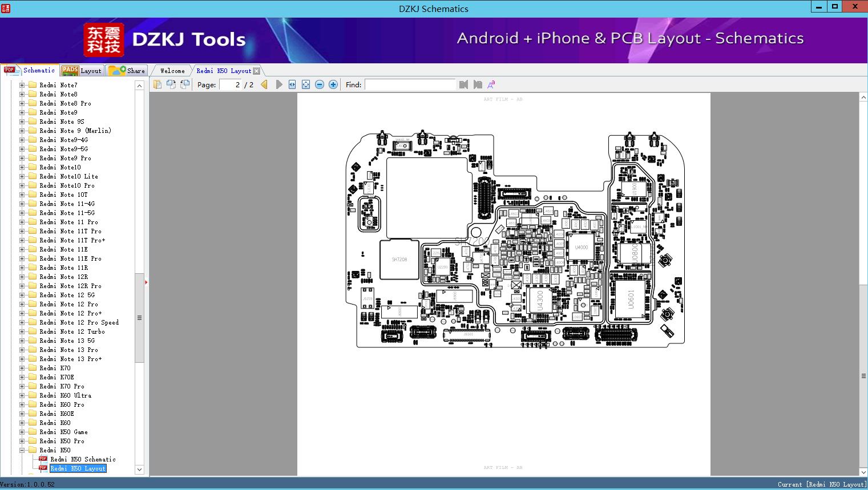Open Redmi K50 Schematic PDF file
This screenshot has width=868, height=490.
coord(83,459)
